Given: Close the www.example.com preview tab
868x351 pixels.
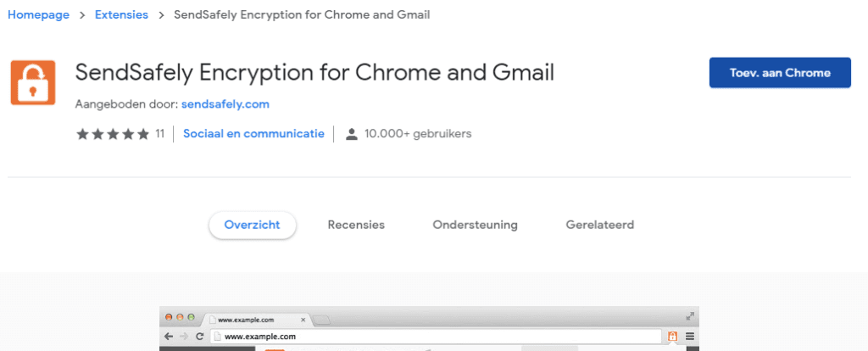Looking at the screenshot, I should click(303, 320).
